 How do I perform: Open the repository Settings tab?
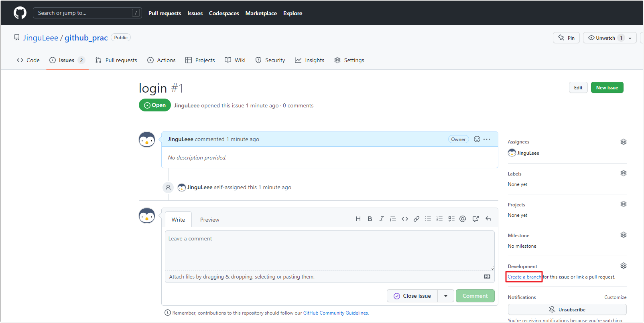pyautogui.click(x=349, y=60)
